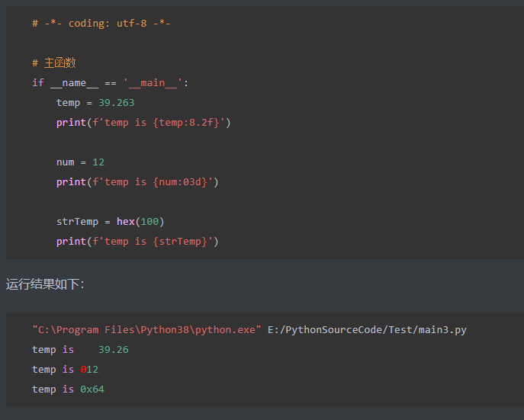Click the line num = 12

(x=80, y=162)
